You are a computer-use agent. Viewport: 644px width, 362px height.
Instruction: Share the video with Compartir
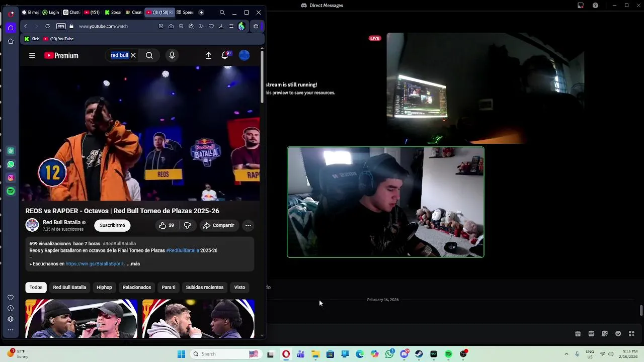tap(219, 226)
